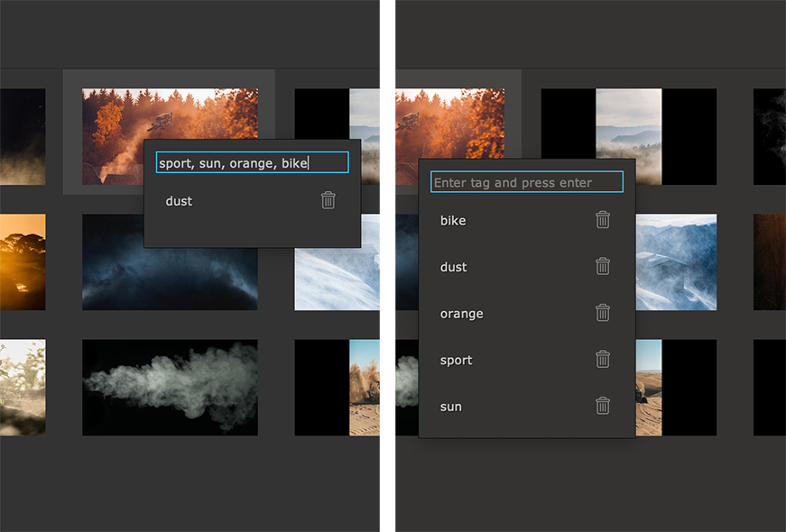Click the "dust" tag label in right panel

453,267
